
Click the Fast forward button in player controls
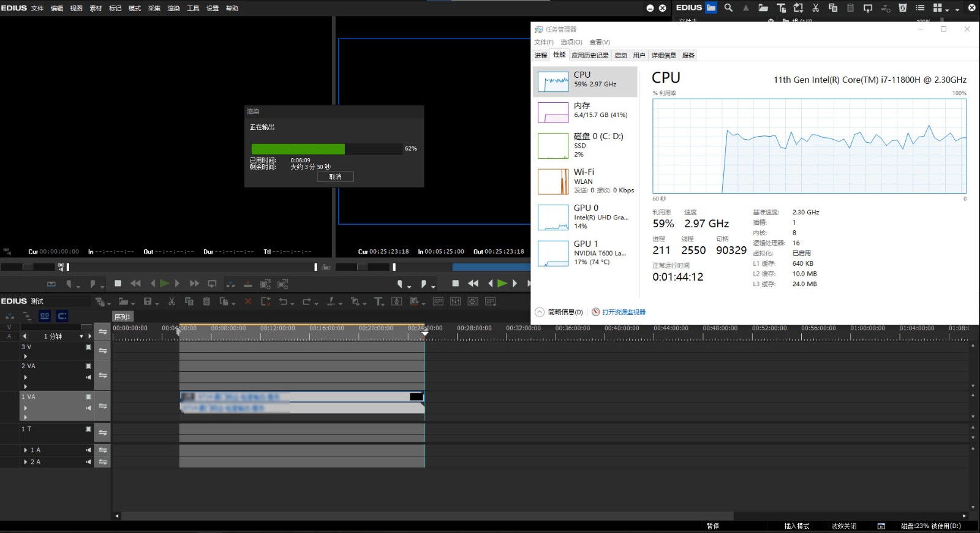(194, 284)
